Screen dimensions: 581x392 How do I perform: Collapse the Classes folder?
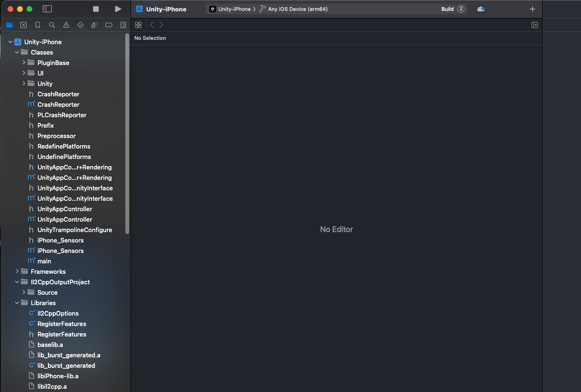click(17, 52)
